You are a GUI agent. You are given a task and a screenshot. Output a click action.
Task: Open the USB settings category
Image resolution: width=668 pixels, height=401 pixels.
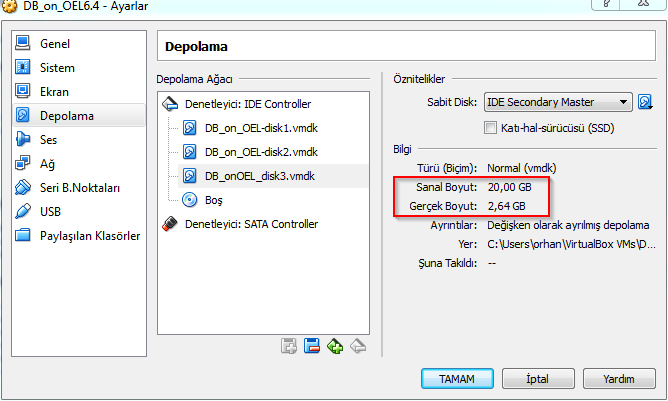(50, 212)
